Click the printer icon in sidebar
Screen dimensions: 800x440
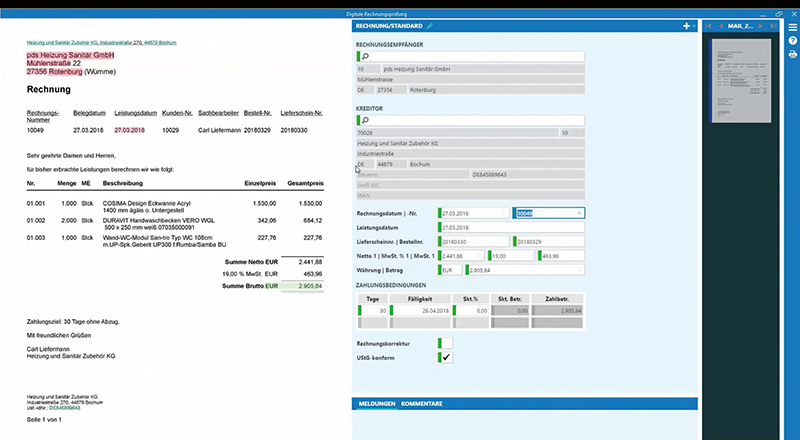click(792, 54)
